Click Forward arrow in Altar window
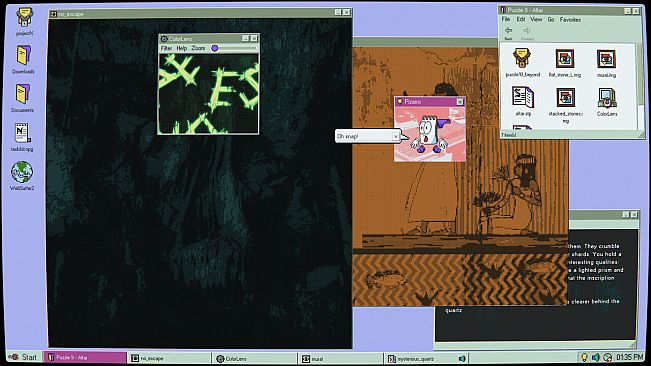Image resolution: width=651 pixels, height=366 pixels. (527, 32)
